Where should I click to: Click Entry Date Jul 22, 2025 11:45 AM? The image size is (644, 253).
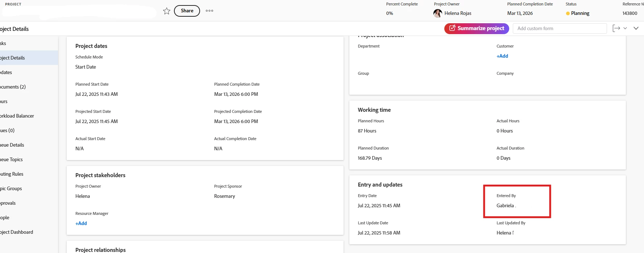[379, 205]
